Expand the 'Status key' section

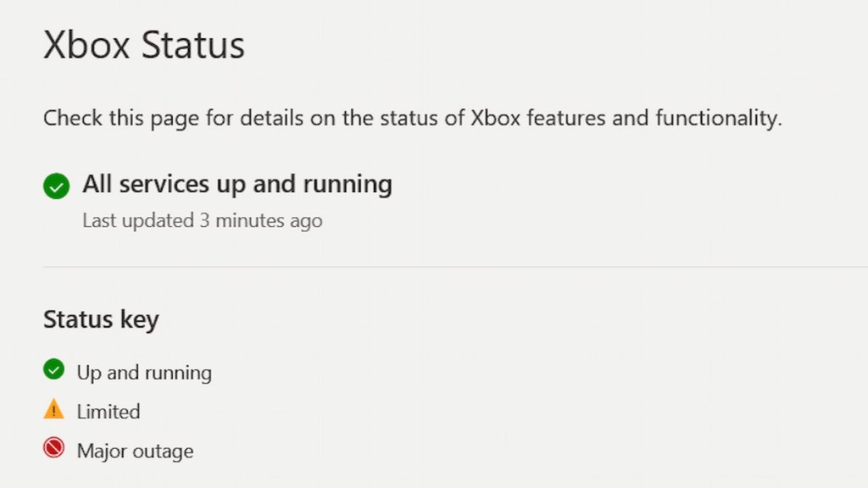[100, 319]
